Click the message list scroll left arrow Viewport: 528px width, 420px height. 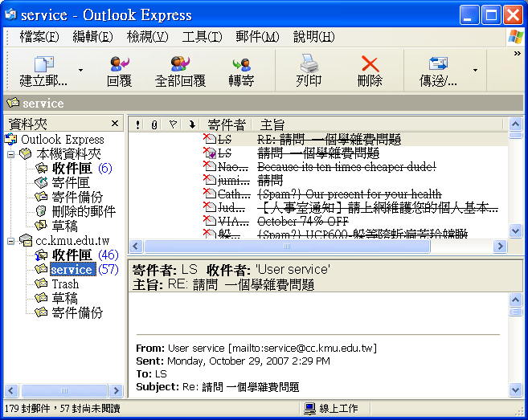coord(136,246)
